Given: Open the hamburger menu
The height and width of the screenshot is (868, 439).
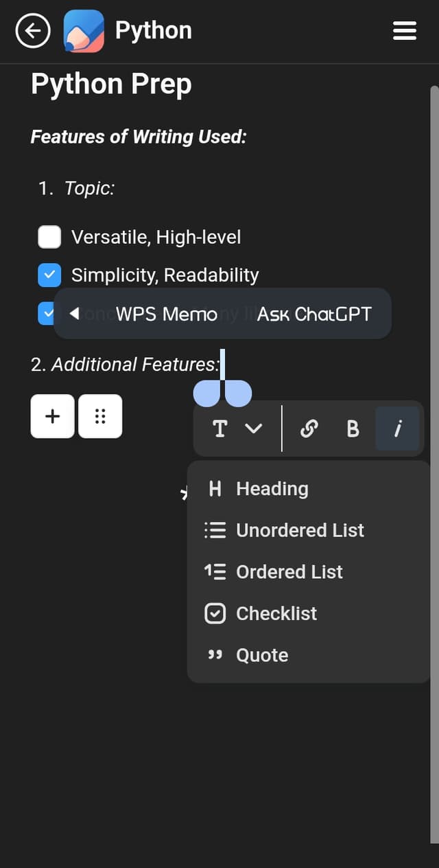Looking at the screenshot, I should point(404,31).
